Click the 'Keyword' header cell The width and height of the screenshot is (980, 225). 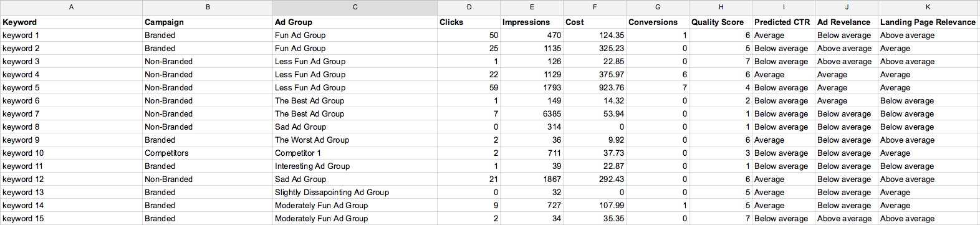(x=71, y=22)
